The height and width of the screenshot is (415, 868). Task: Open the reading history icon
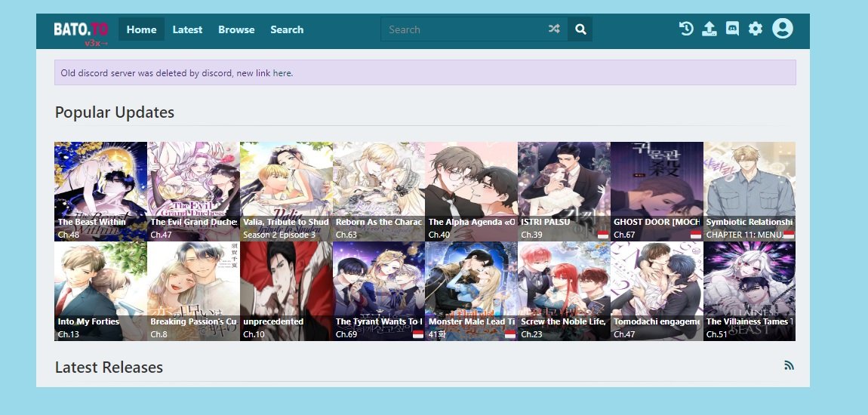tap(686, 29)
